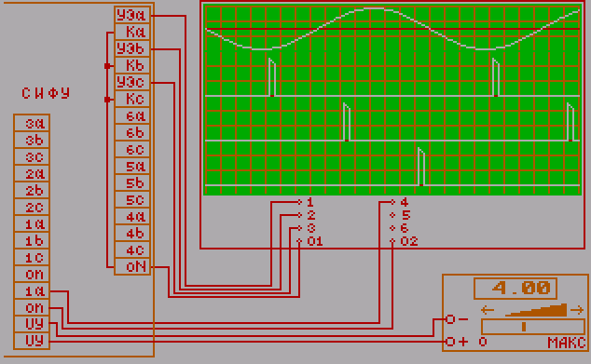Viewport: 591px width, 364px height.
Task: Click the МАКС label on the slider
Action: pos(567,343)
